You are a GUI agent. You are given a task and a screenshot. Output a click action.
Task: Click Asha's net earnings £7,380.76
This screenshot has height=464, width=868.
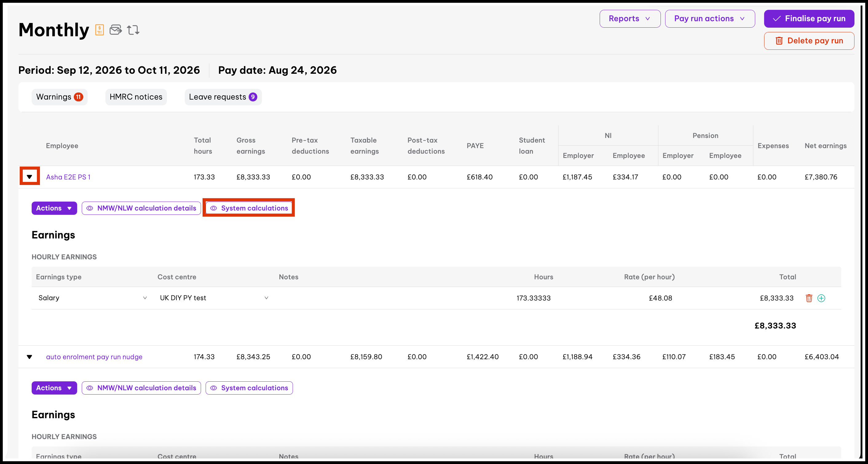821,177
